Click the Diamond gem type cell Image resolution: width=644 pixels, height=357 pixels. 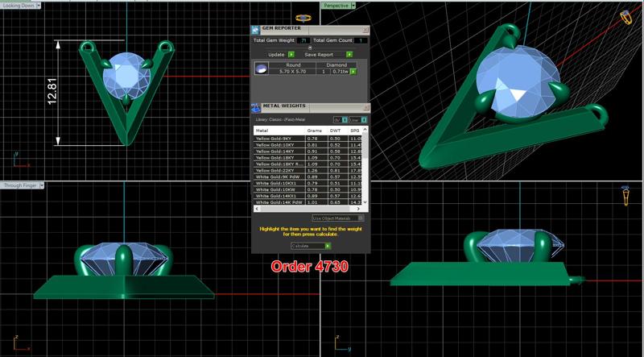point(336,65)
